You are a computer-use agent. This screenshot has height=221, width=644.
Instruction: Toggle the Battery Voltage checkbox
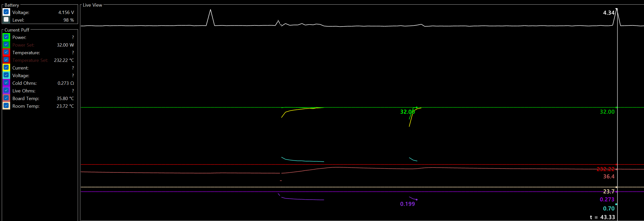pyautogui.click(x=6, y=12)
